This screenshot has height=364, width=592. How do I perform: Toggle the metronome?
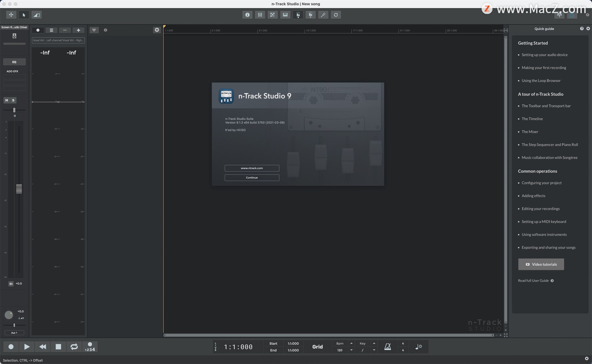(x=388, y=347)
